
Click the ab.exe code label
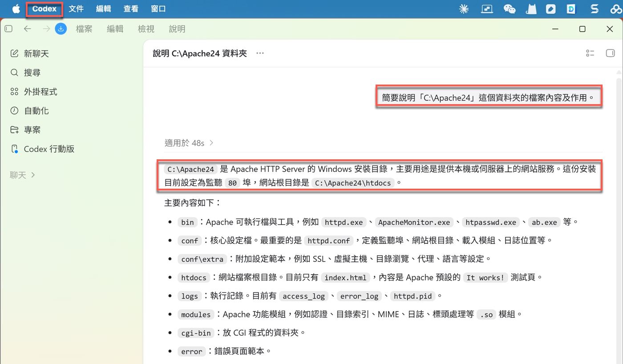coord(545,222)
